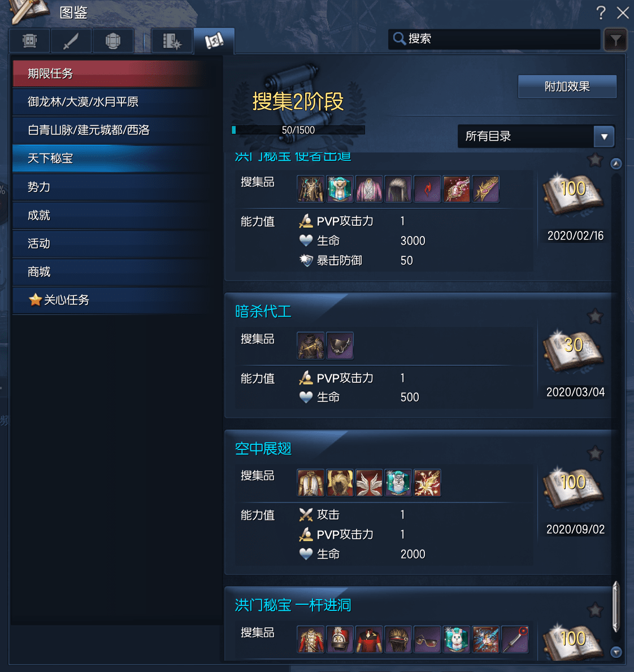Open the gem accessory tab icon
The image size is (634, 672).
click(113, 41)
